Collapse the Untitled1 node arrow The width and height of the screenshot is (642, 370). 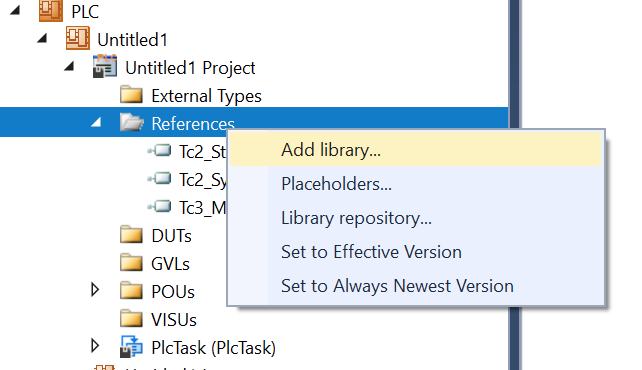[x=42, y=38]
